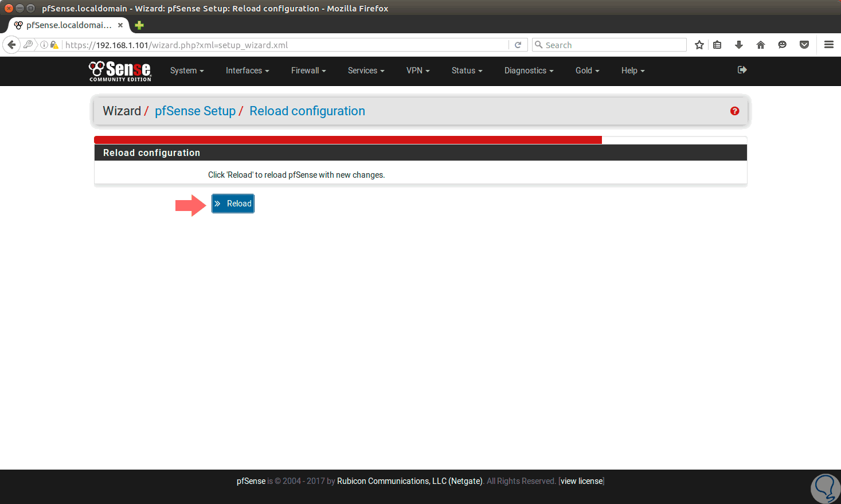
Task: Open the Firefox downloads arrow icon
Action: click(739, 45)
